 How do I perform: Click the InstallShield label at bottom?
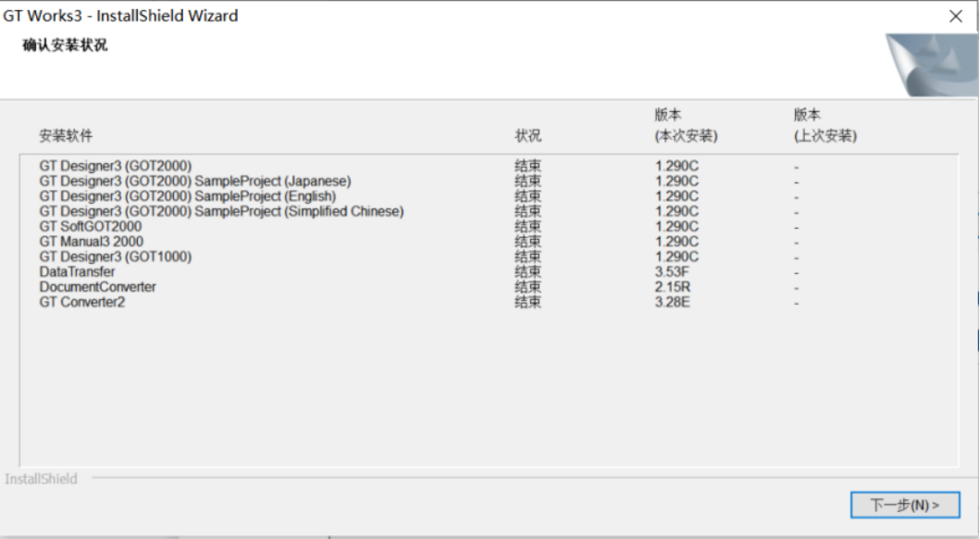point(42,479)
